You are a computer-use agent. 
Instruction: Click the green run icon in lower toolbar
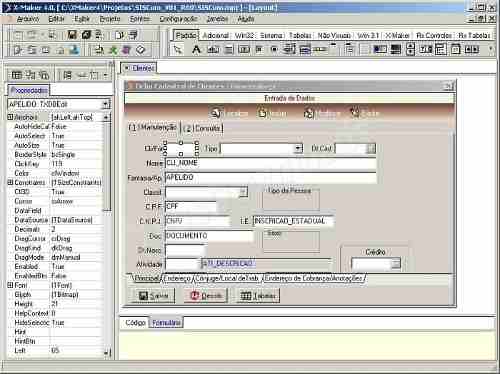coord(114,50)
